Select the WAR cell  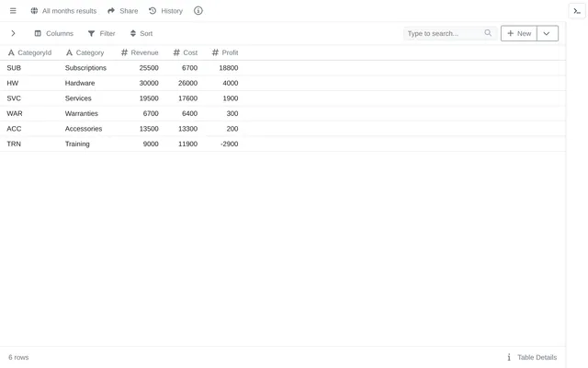pyautogui.click(x=15, y=113)
